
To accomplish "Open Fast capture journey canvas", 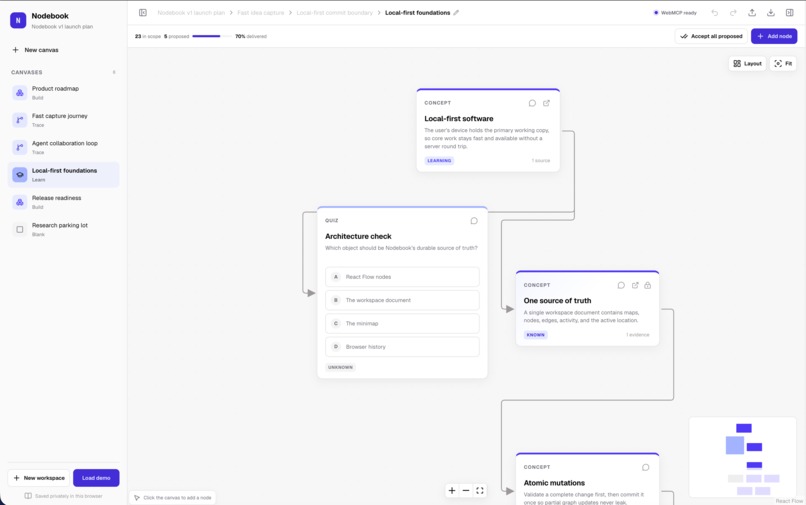I will pos(64,120).
